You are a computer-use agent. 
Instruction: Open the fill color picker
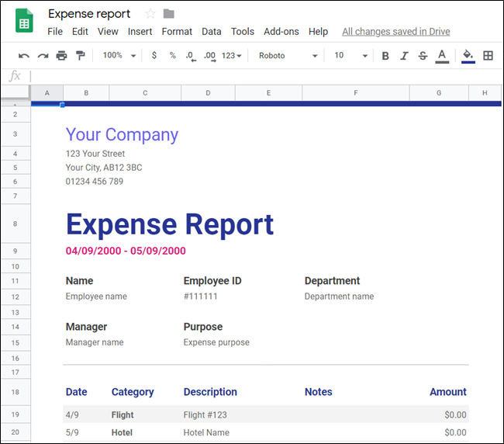468,56
